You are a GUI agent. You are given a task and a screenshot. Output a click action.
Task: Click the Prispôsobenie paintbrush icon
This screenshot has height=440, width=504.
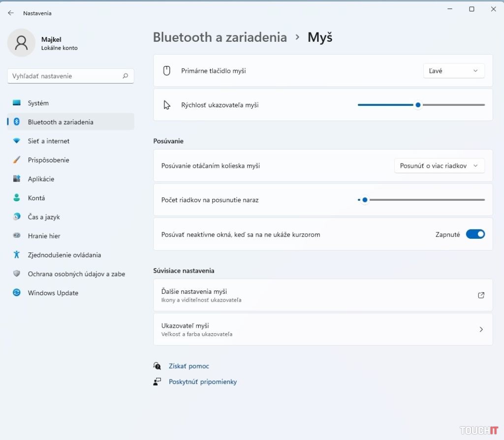[x=17, y=160]
